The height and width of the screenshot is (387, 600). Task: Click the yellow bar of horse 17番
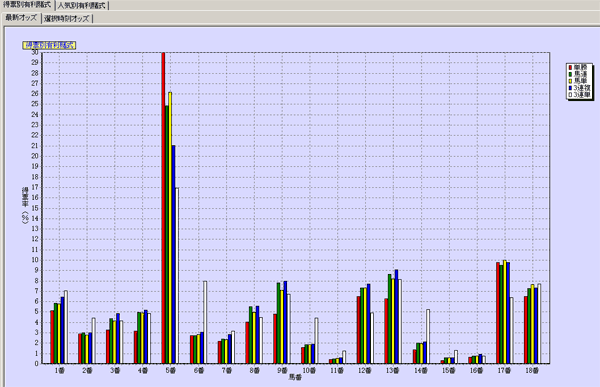pos(504,312)
